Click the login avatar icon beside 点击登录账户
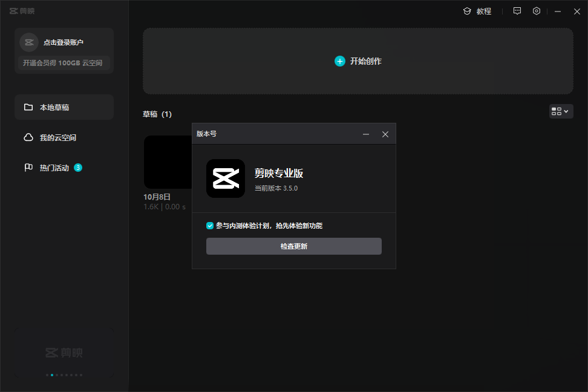 28,42
